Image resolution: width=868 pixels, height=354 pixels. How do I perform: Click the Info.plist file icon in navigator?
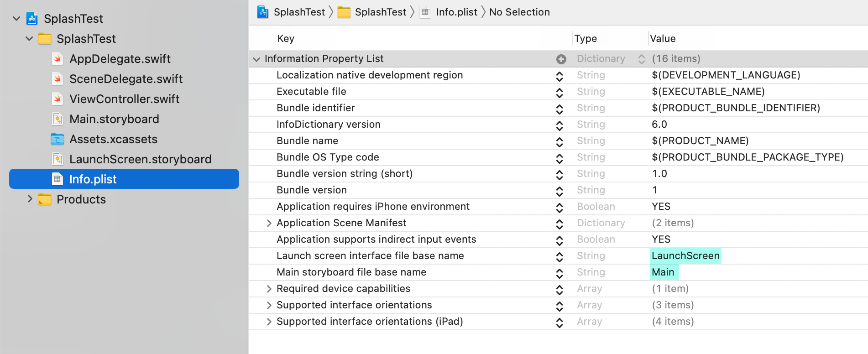pos(58,179)
